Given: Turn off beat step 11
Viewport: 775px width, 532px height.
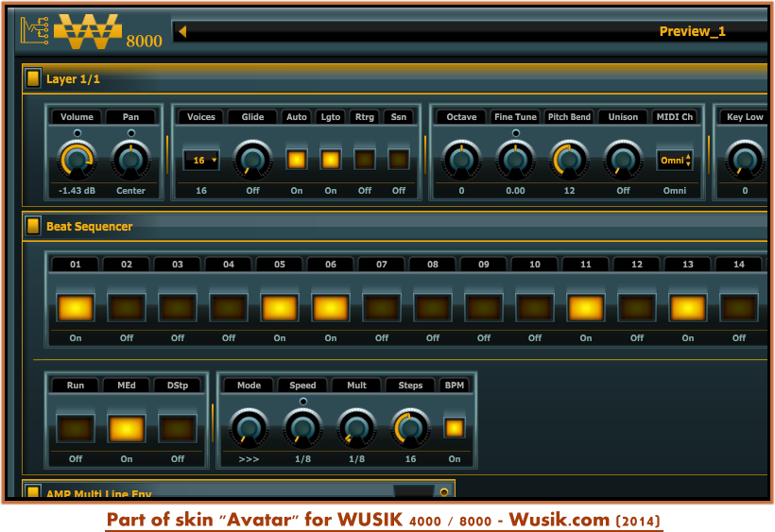Looking at the screenshot, I should pos(586,307).
